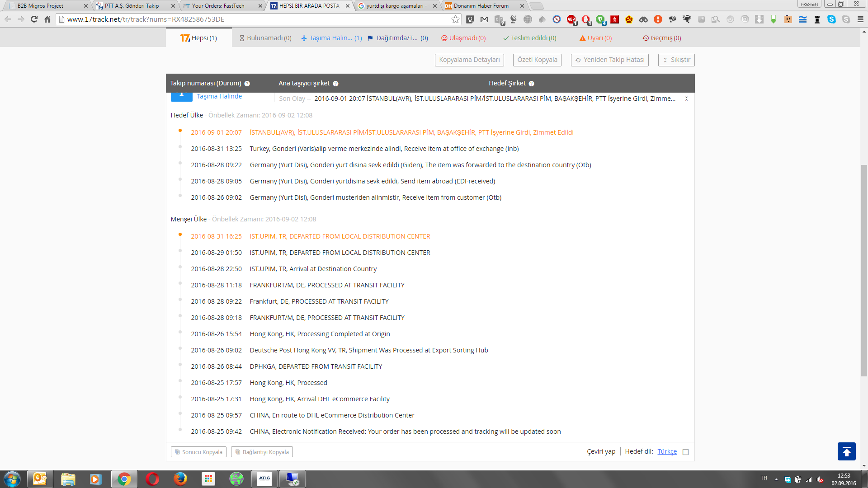Switch to Your Orders: FastTech tab
Image resolution: width=868 pixels, height=488 pixels.
pos(222,6)
